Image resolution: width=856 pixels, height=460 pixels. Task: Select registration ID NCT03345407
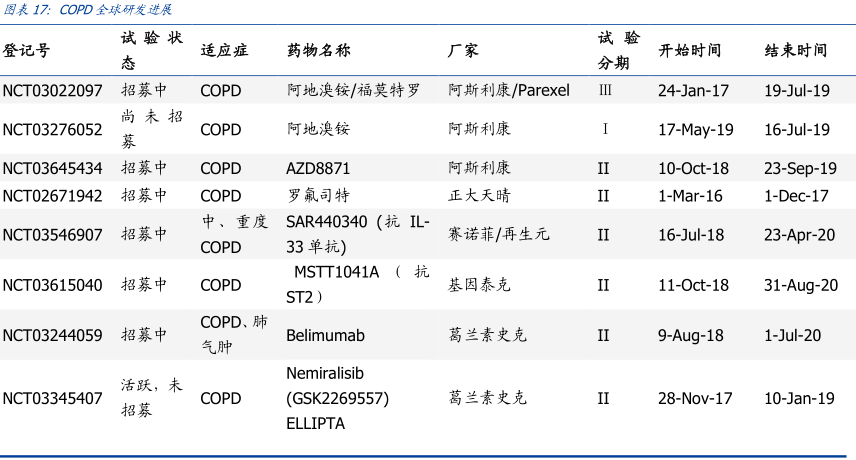click(x=52, y=398)
